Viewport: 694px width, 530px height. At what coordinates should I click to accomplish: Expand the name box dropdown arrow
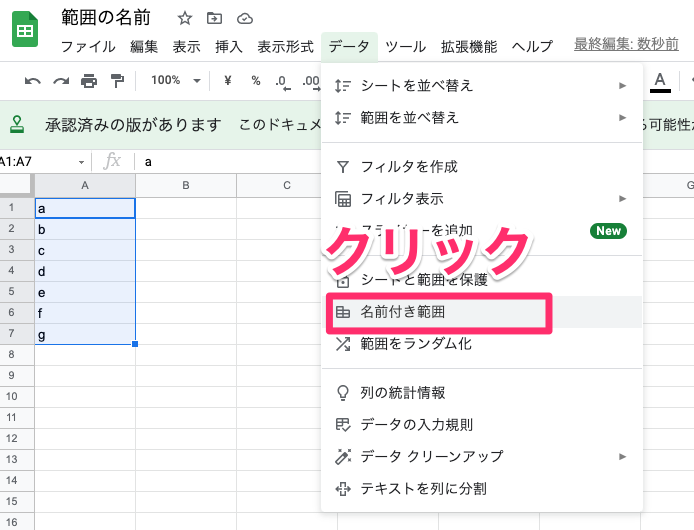tap(82, 162)
